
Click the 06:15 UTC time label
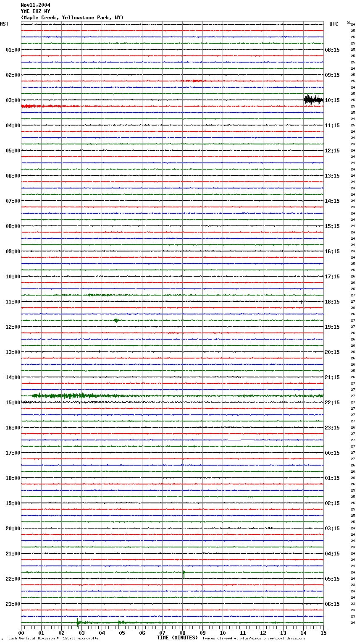coord(332,604)
